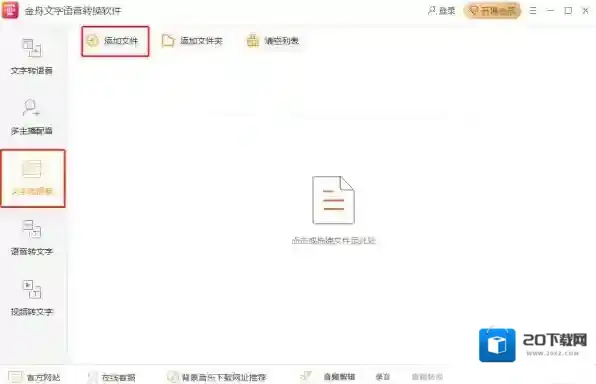Screen dimensions: 596x384
Task: Close the application window
Action: (585, 11)
